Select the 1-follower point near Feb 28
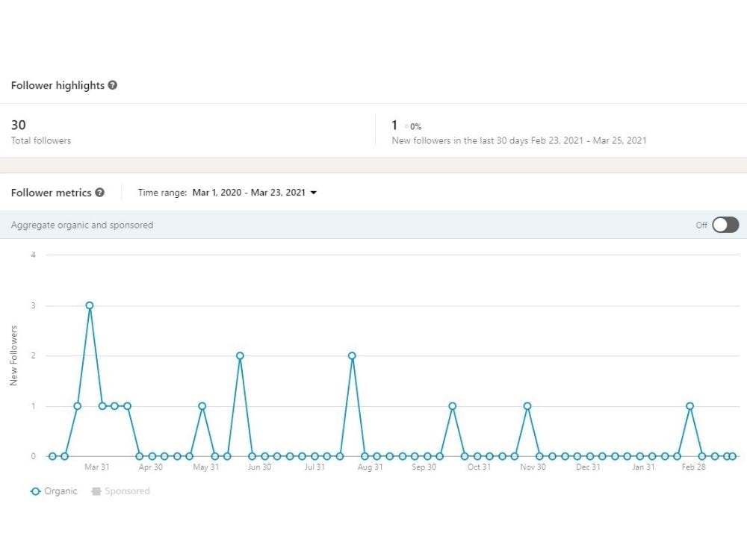747x560 pixels. 689,406
